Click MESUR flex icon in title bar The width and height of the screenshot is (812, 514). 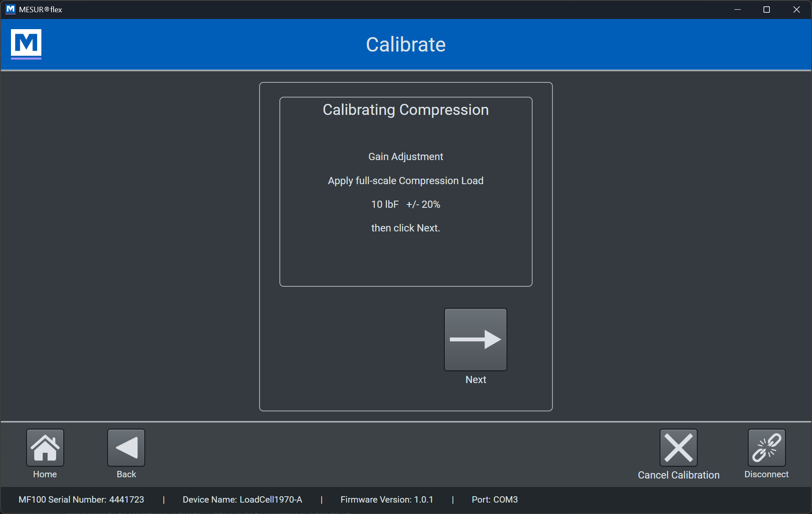(11, 9)
